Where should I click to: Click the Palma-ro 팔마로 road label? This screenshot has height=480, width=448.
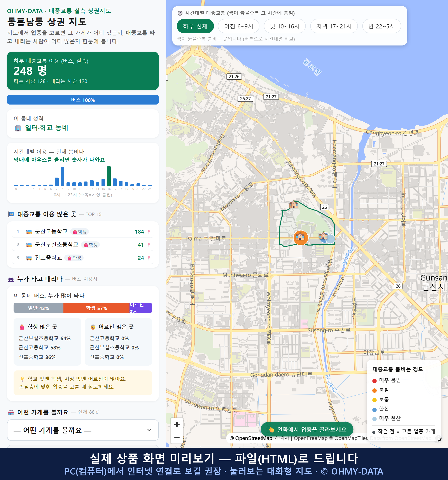tap(206, 239)
